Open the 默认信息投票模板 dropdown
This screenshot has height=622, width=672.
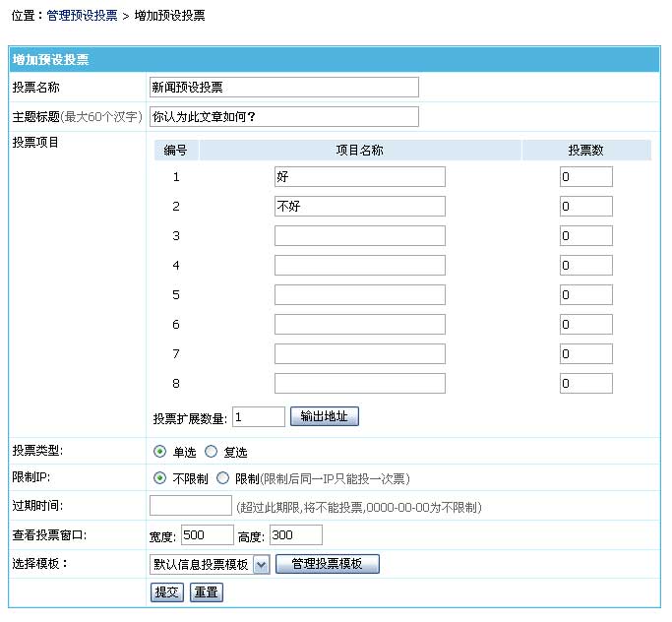click(x=261, y=564)
